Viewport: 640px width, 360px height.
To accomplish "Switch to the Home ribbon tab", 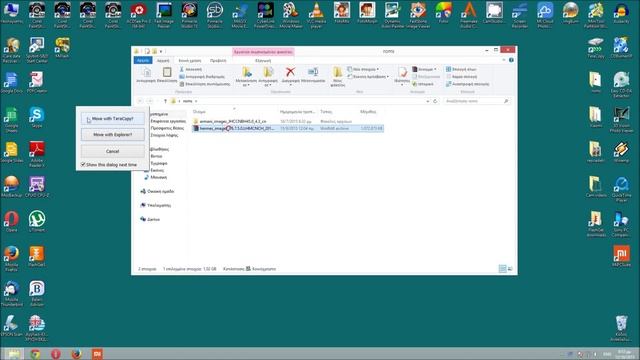I will point(163,60).
